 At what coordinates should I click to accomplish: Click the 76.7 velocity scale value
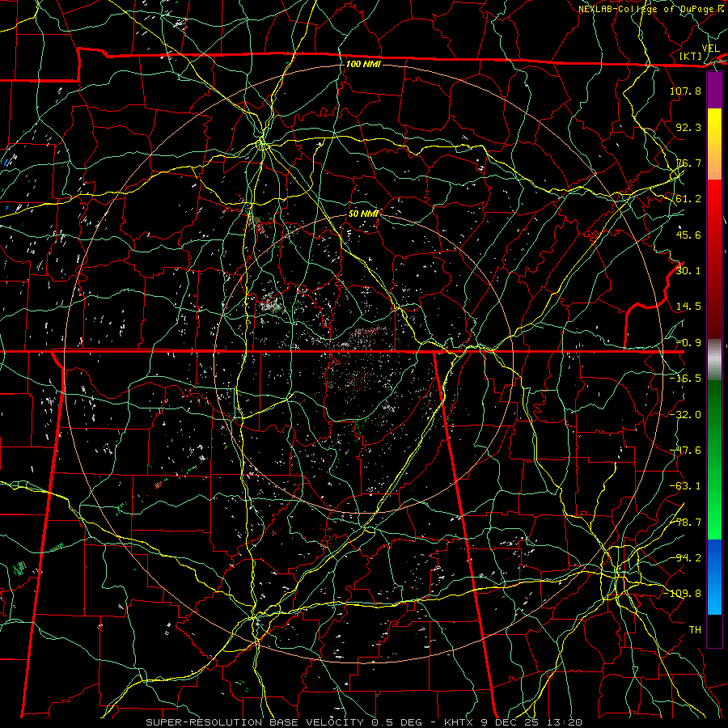click(x=688, y=163)
